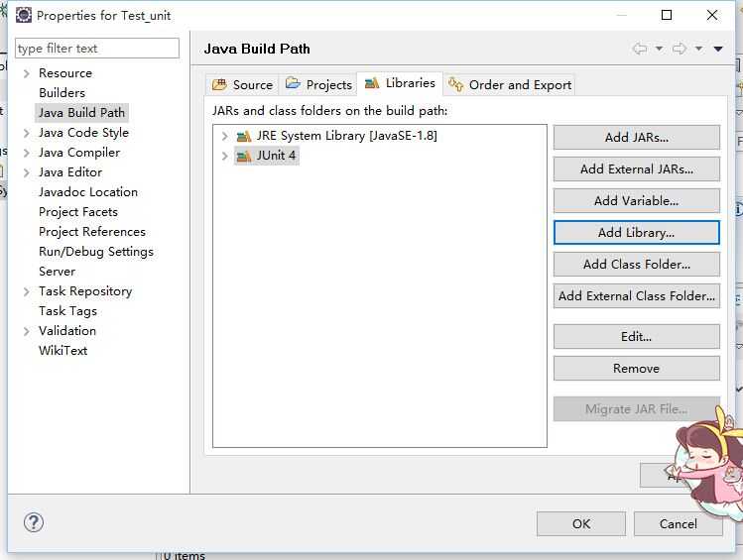The image size is (743, 560).
Task: Select the Java Compiler label
Action: coord(79,153)
